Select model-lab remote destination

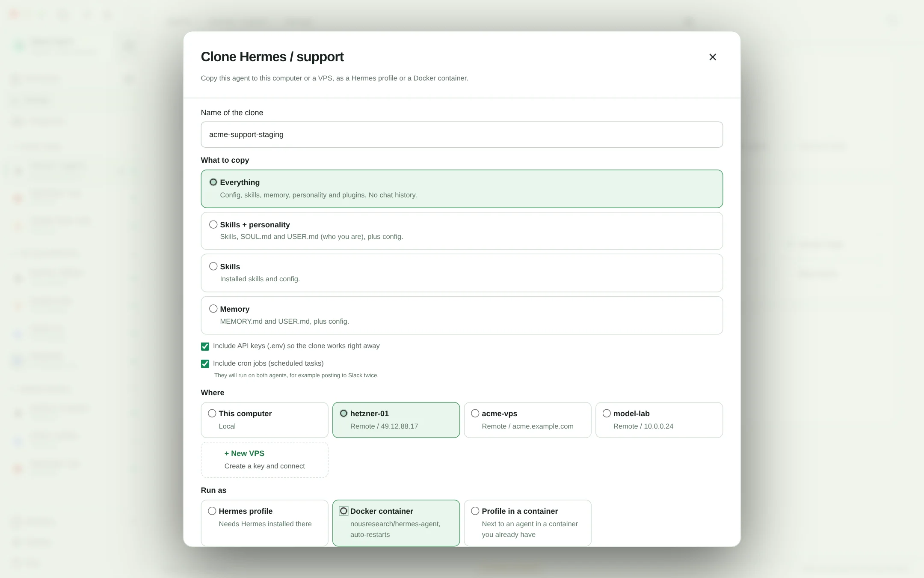(659, 420)
